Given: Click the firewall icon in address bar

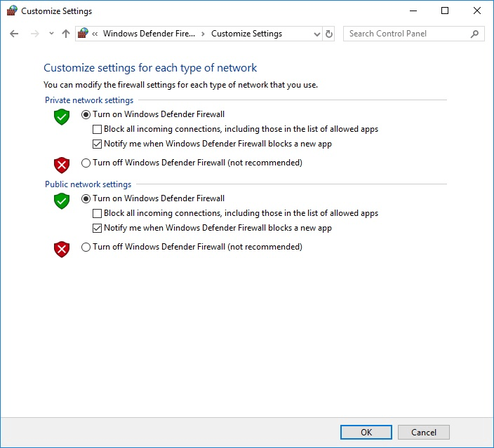Looking at the screenshot, I should click(x=83, y=33).
